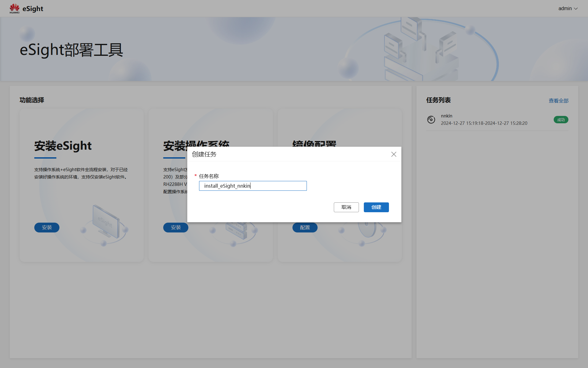Image resolution: width=588 pixels, height=368 pixels.
Task: Click 安装 button under 安装eSight card
Action: tap(47, 228)
